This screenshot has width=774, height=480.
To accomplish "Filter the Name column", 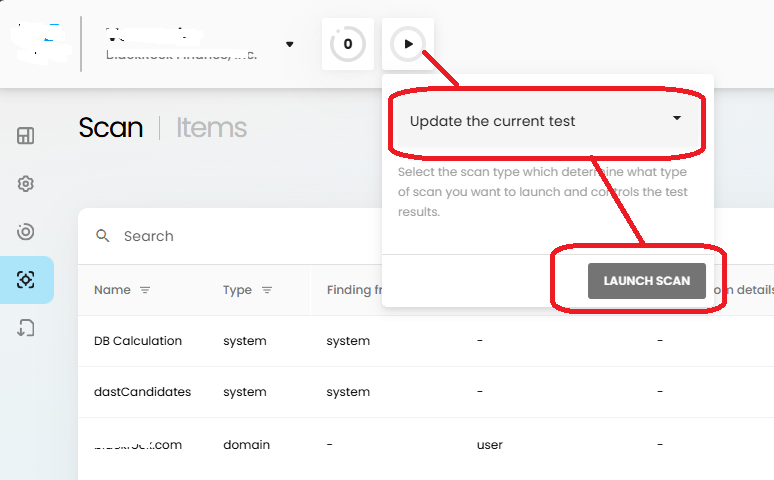I will click(145, 290).
